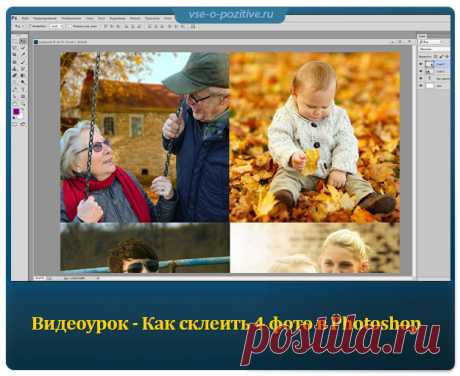Click the man with sunglasses photo

(x=144, y=248)
